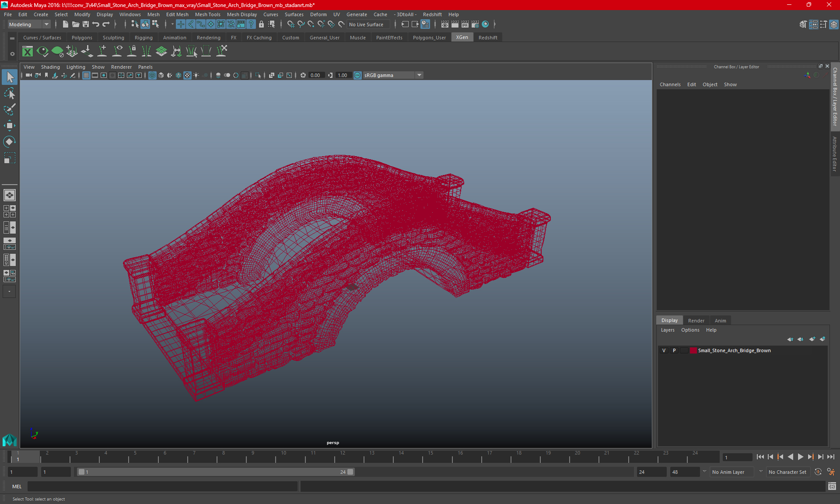Screen dimensions: 840x504
Task: Click the first XGen shelf icon
Action: 28,52
